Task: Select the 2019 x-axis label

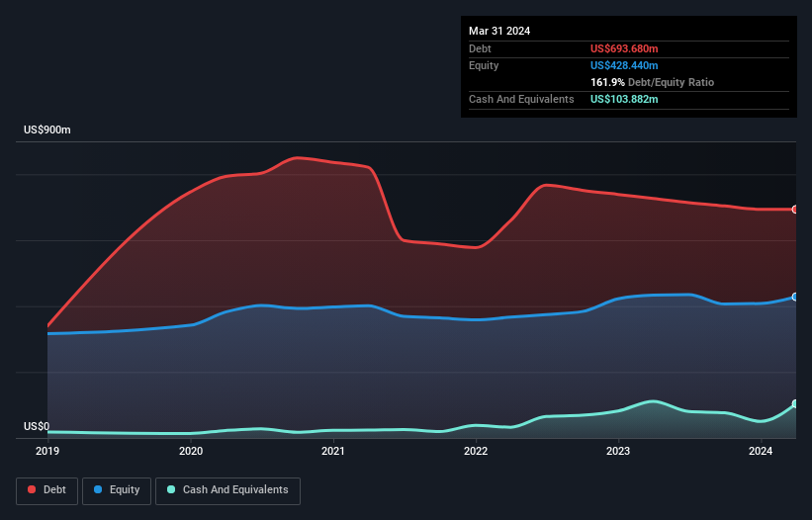Action: tap(47, 452)
